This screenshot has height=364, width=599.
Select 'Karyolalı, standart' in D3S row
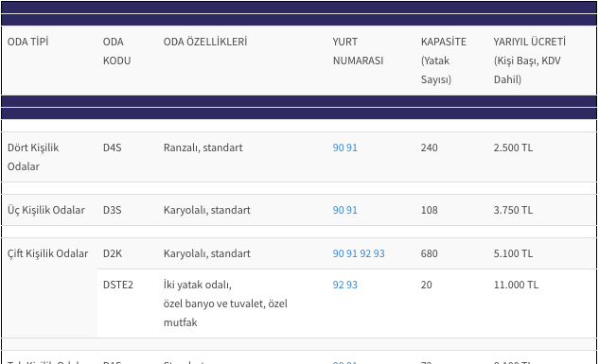(207, 210)
